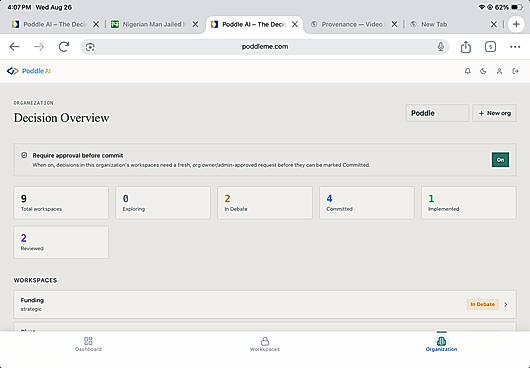Switch to the Dashboard bottom tab
Screen dimensions: 530x368
coord(88,344)
